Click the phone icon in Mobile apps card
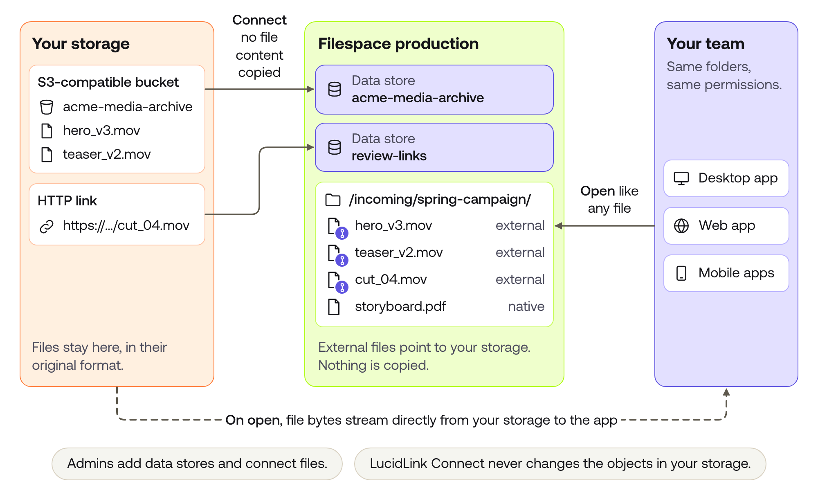 tap(681, 273)
